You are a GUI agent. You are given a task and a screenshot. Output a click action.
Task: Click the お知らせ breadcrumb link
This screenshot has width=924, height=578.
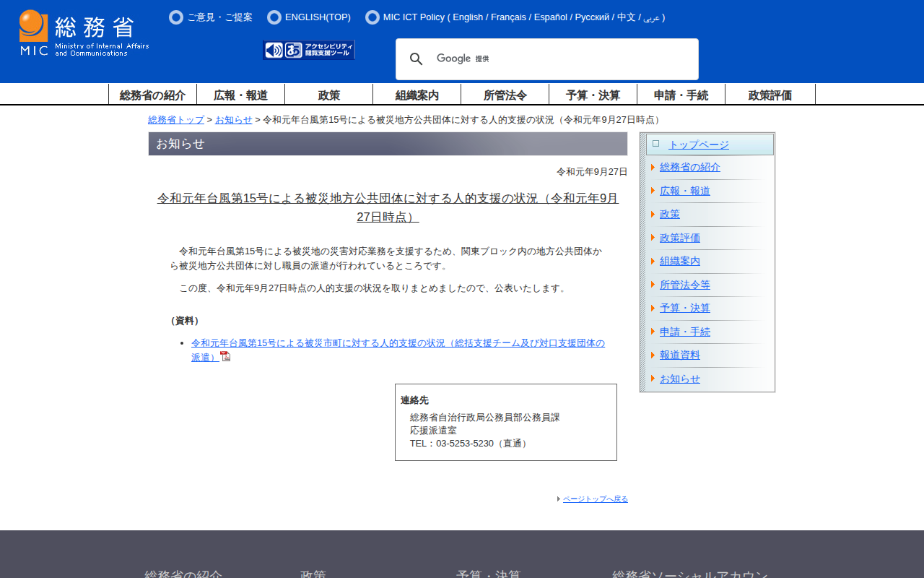[x=234, y=120]
